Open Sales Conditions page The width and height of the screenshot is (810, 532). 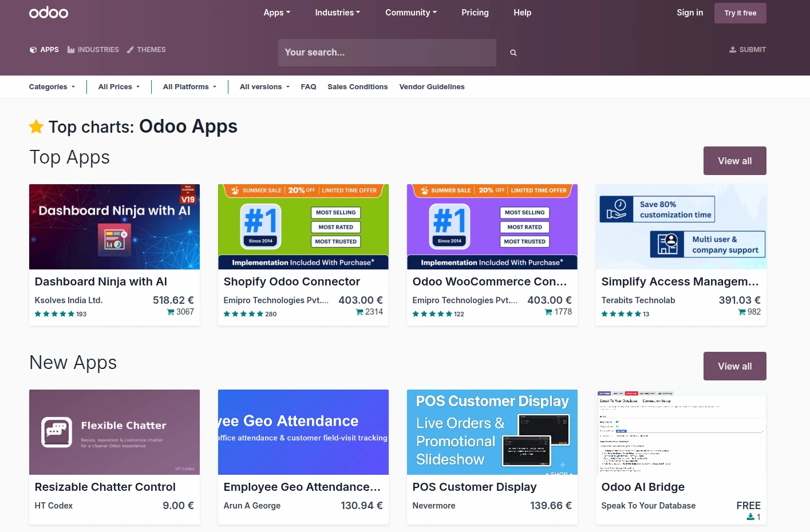[358, 87]
